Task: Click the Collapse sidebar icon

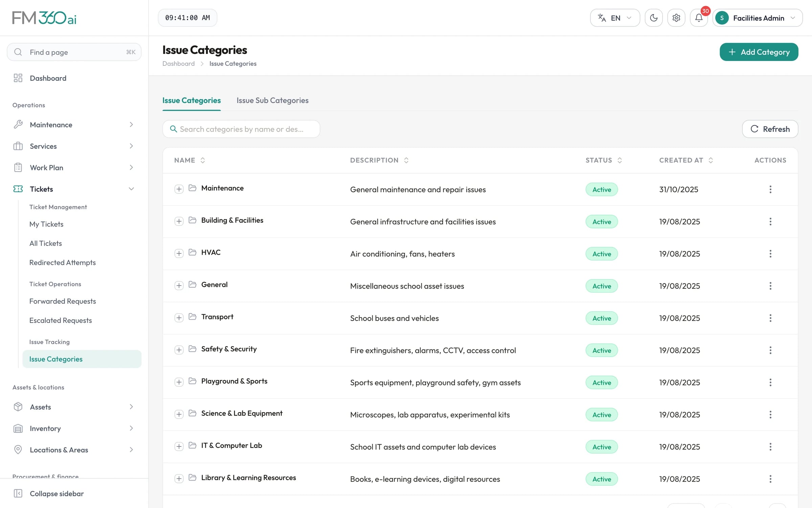Action: point(18,493)
